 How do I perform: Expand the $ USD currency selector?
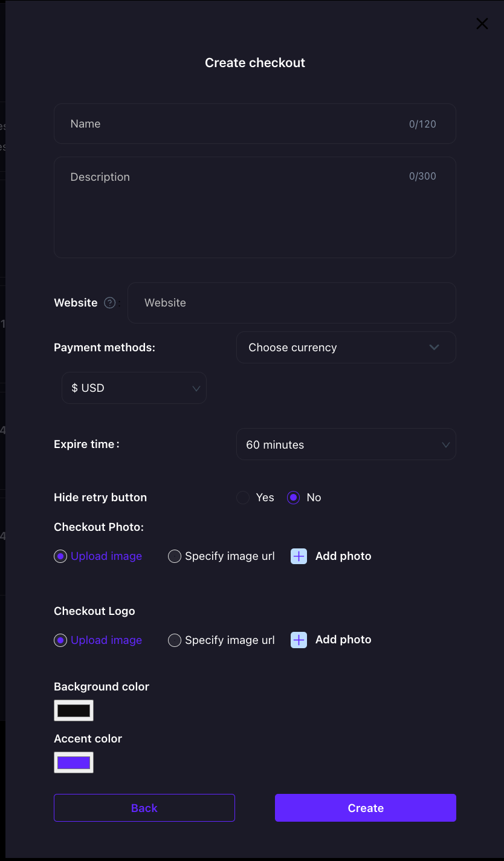[134, 388]
